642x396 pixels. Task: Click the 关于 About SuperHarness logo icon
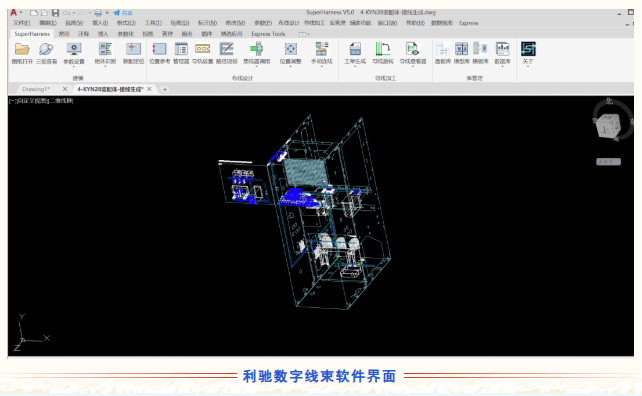coord(528,49)
